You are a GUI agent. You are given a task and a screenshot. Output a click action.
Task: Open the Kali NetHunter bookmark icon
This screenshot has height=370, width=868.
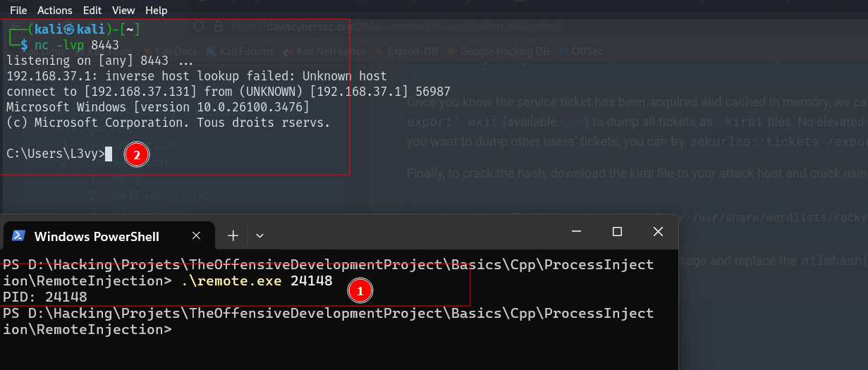pos(288,51)
